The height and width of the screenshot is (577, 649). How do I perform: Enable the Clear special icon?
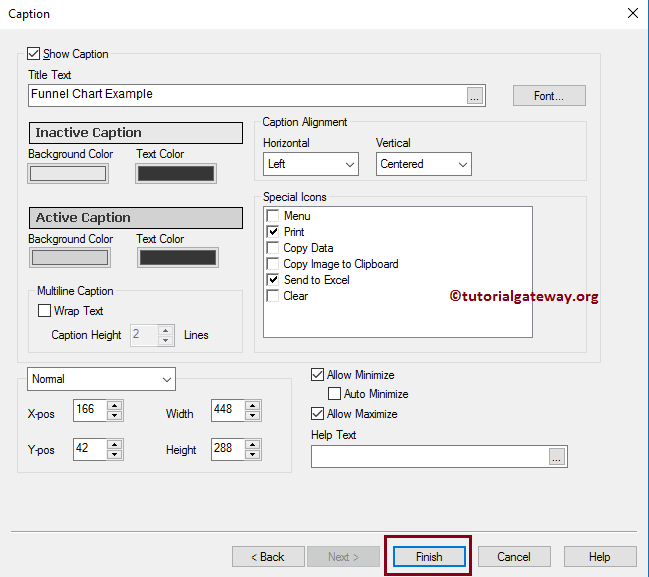pos(273,296)
